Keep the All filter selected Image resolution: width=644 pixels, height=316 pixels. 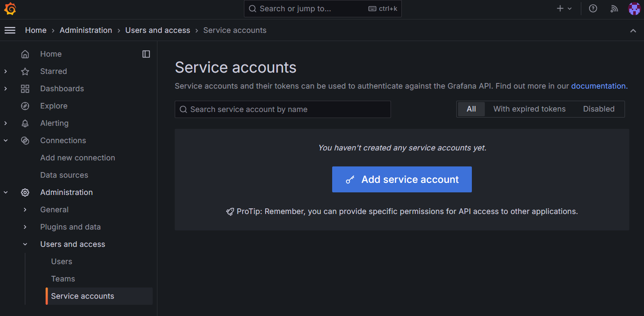point(471,109)
